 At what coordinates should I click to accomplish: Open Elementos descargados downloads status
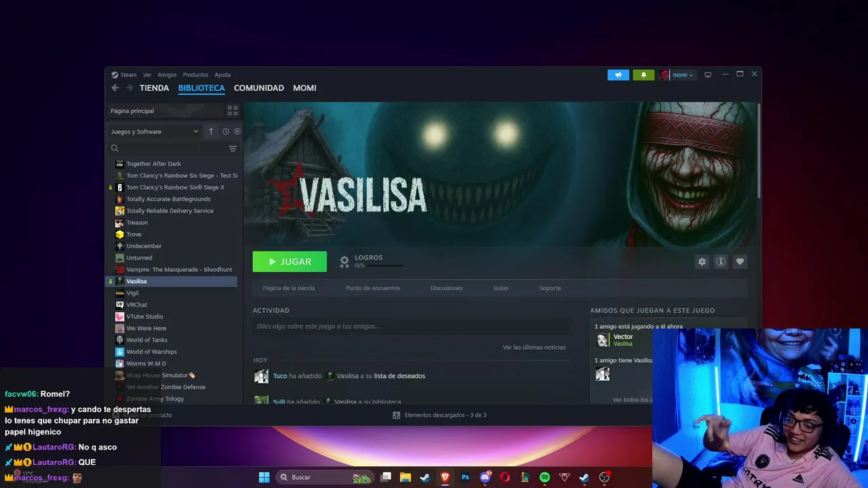pyautogui.click(x=439, y=415)
